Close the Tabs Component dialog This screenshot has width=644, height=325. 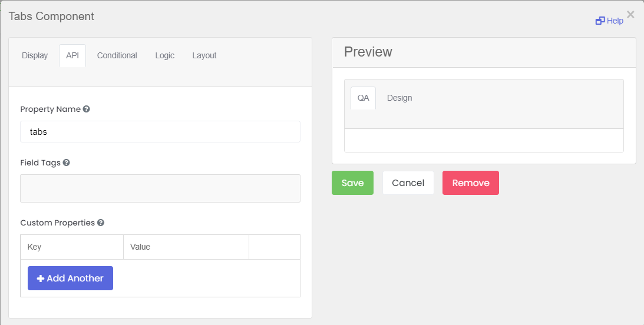click(x=630, y=14)
